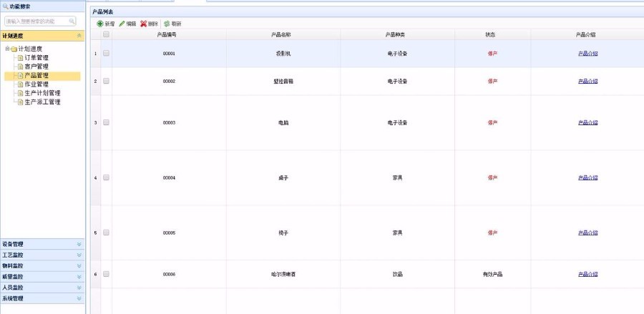
Task: Open 产品介绍 link for 电脑
Action: click(587, 123)
